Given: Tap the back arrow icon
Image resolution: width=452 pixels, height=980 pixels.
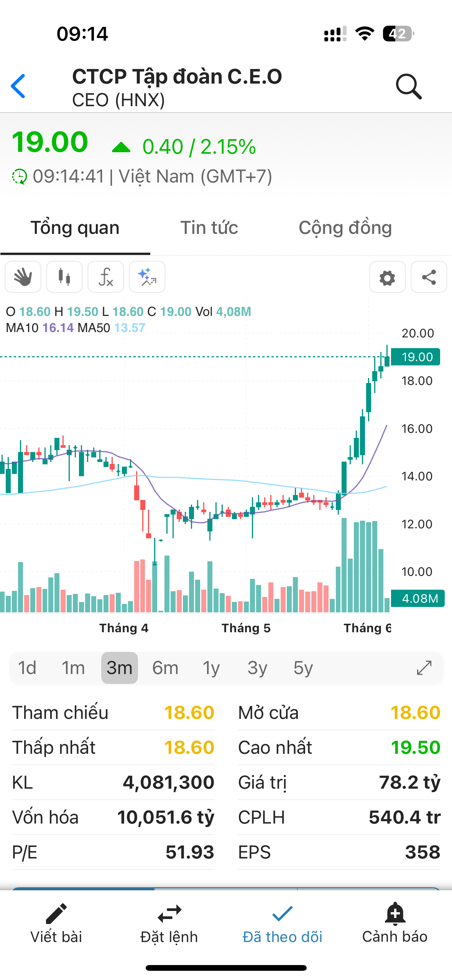Looking at the screenshot, I should [x=18, y=86].
